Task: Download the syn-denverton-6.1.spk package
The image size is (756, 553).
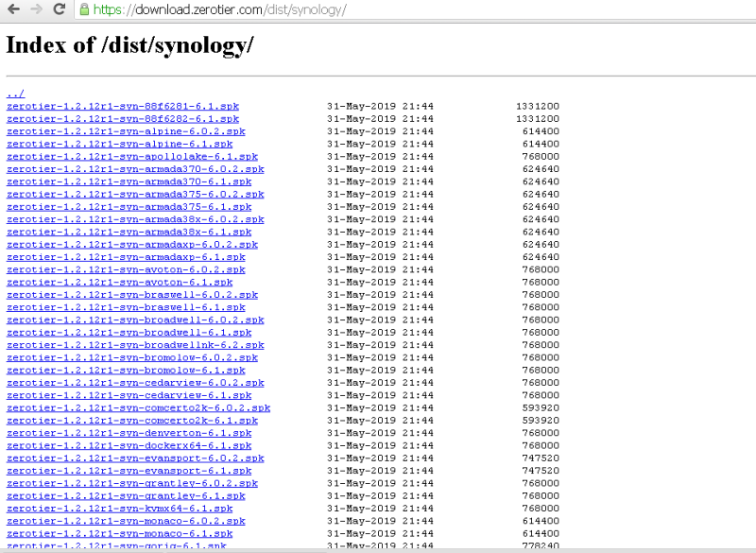Action: 129,433
